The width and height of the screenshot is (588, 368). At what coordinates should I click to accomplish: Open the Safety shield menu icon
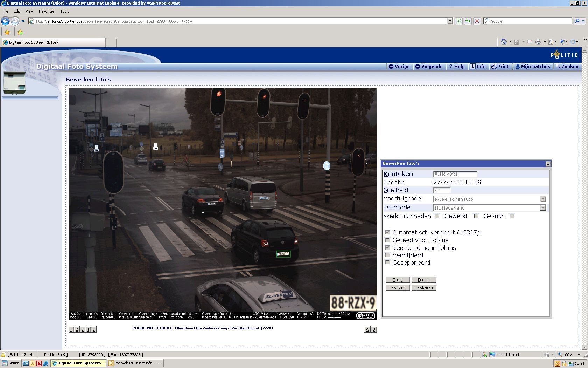pos(562,42)
